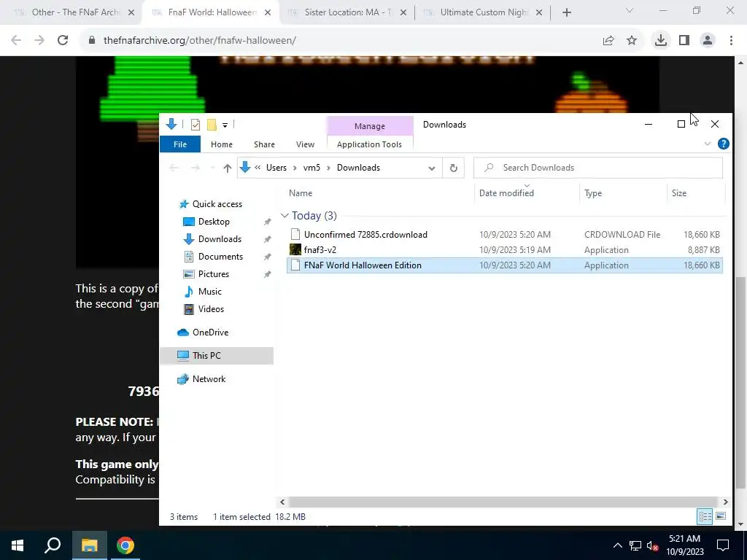The width and height of the screenshot is (747, 560).
Task: Open Videos in the navigation pane
Action: (x=211, y=309)
